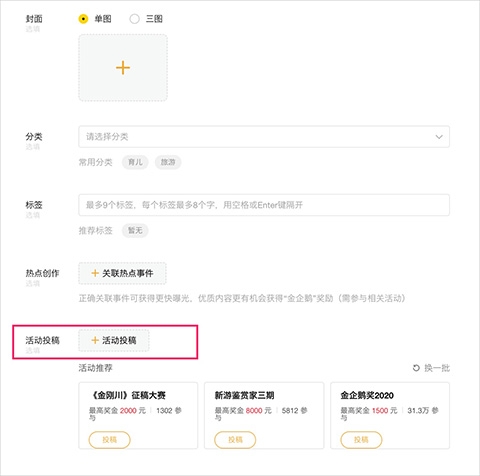Open the 金企鹅奖2020 activity card title
Screen dimensions: 480x476
(x=367, y=395)
